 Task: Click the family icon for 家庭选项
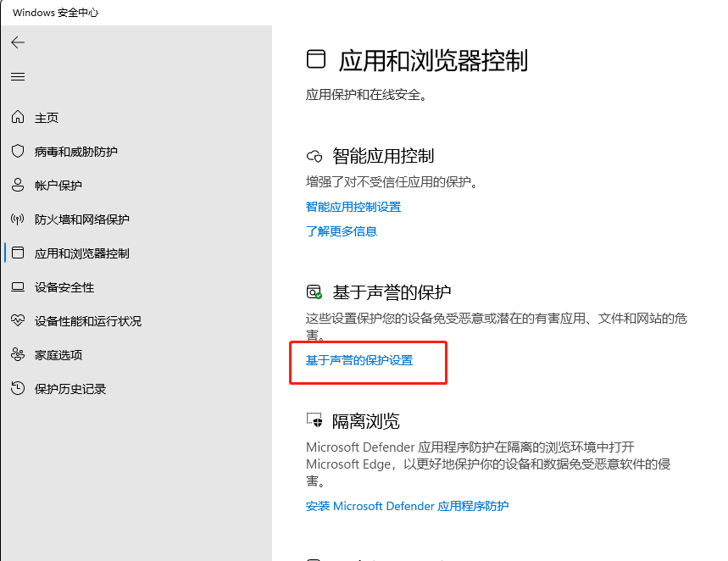click(x=18, y=354)
